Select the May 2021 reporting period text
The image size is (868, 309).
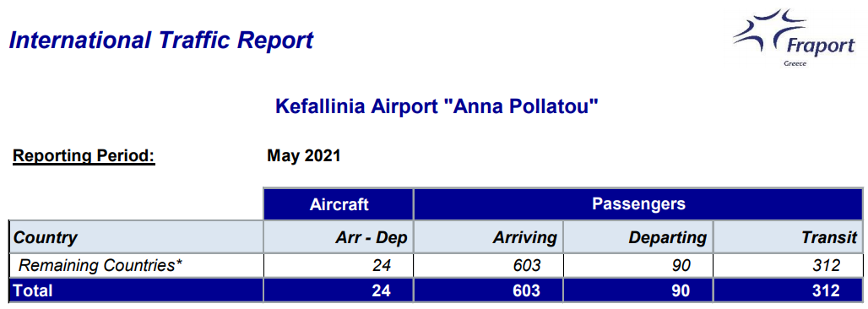[304, 155]
